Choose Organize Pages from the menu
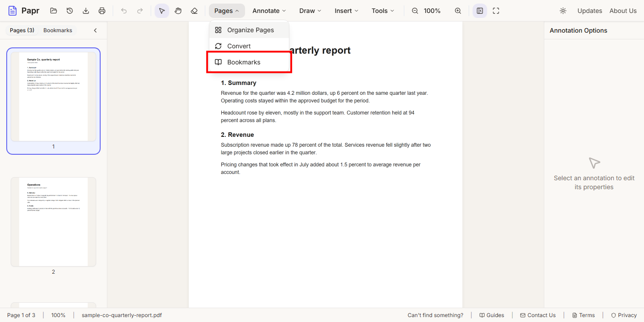The width and height of the screenshot is (644, 322). (x=249, y=30)
